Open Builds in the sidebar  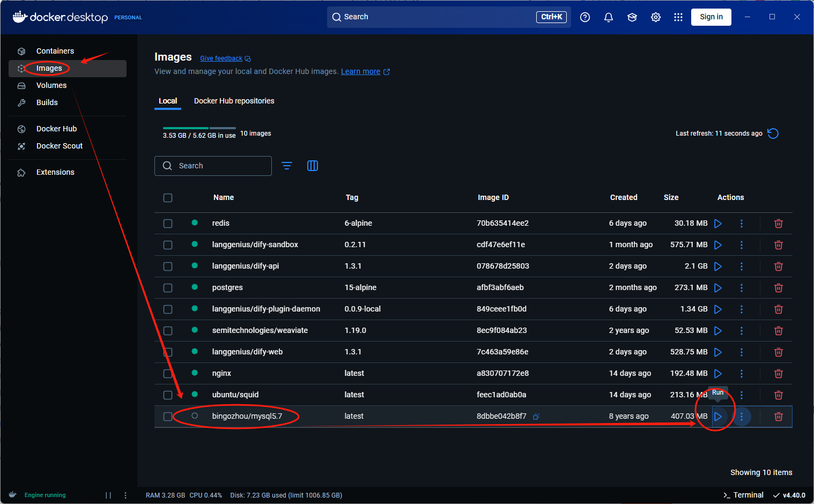[68, 102]
